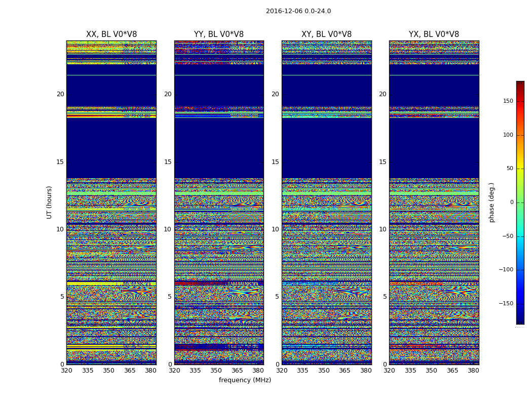The width and height of the screenshot is (532, 405).
Task: Click the "YY, BL V0*V8" subplot title
Action: pyautogui.click(x=219, y=34)
